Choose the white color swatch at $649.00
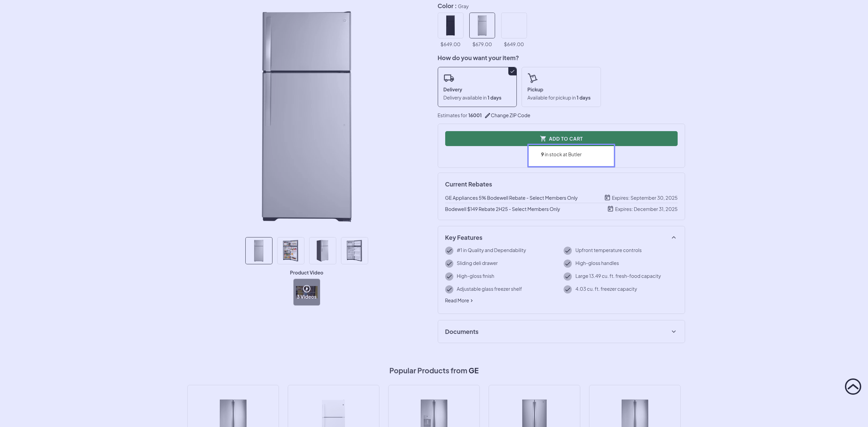The height and width of the screenshot is (427, 868). (514, 25)
